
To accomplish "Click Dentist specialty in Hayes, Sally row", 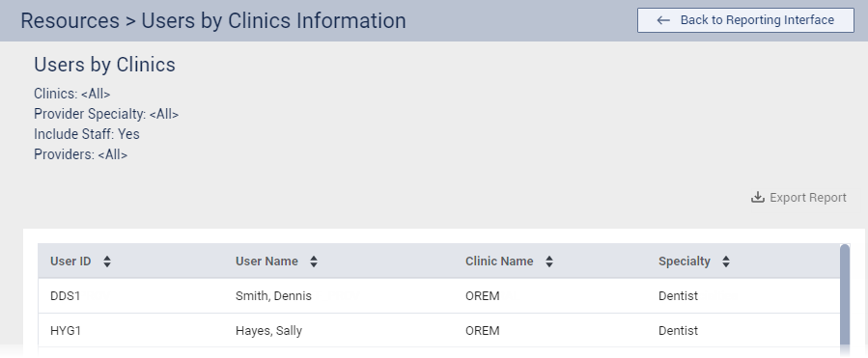I will pyautogui.click(x=678, y=331).
